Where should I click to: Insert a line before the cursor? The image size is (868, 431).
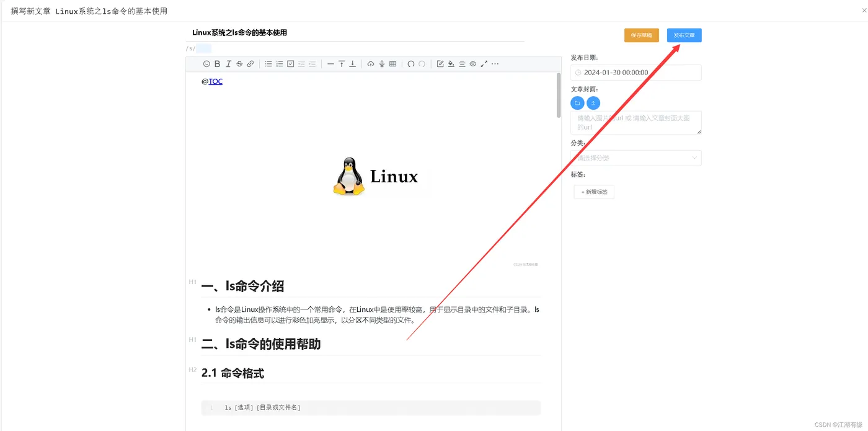coord(342,64)
